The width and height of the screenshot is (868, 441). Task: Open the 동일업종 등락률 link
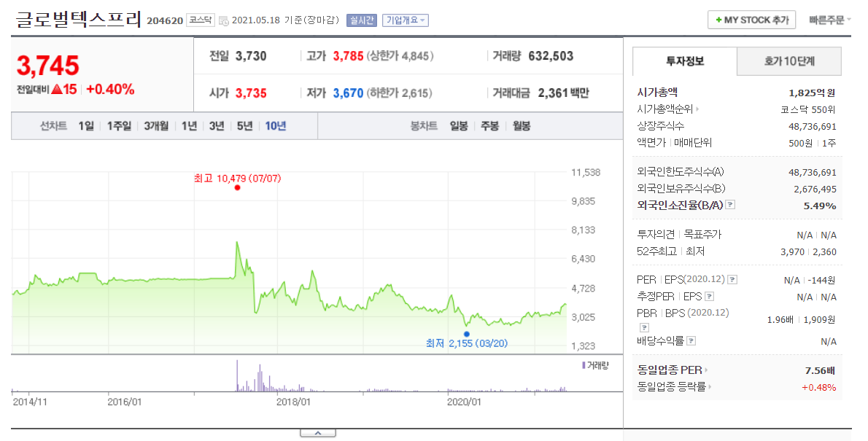671,387
